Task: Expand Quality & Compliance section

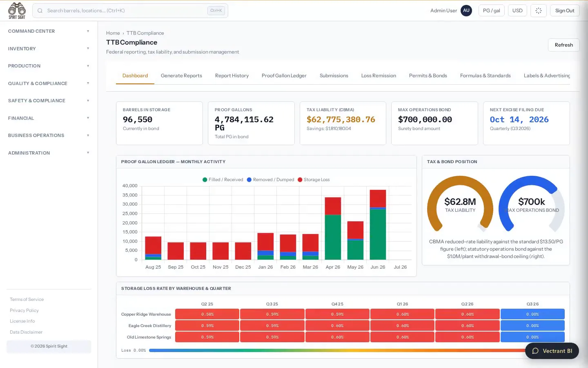Action: point(49,83)
